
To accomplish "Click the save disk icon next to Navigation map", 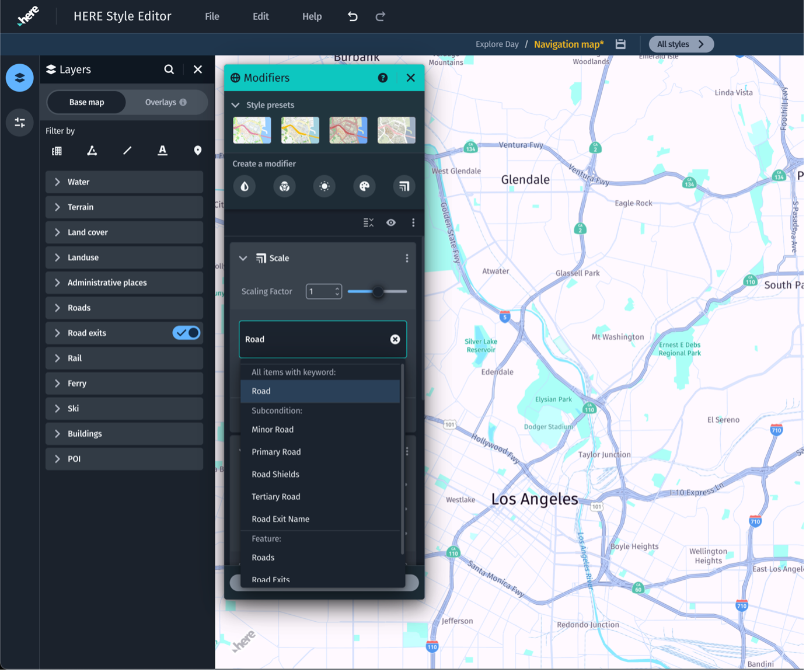I will point(620,44).
